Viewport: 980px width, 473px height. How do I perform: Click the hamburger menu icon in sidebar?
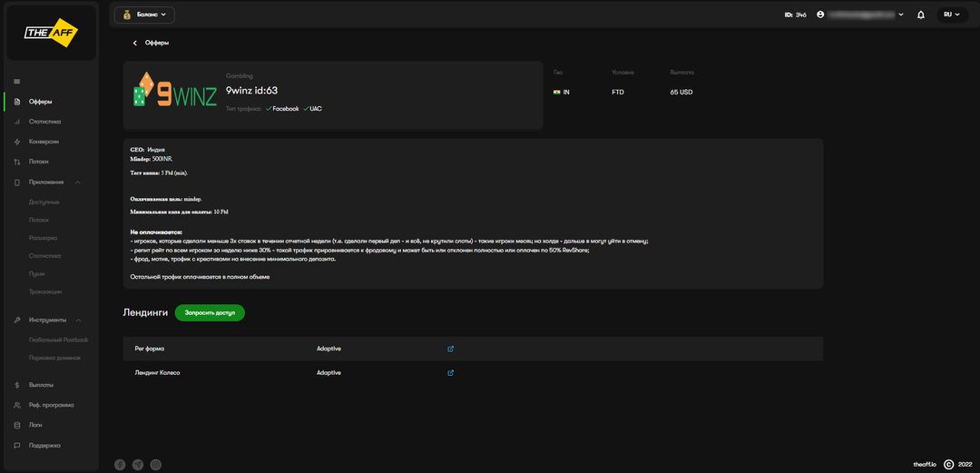point(17,82)
